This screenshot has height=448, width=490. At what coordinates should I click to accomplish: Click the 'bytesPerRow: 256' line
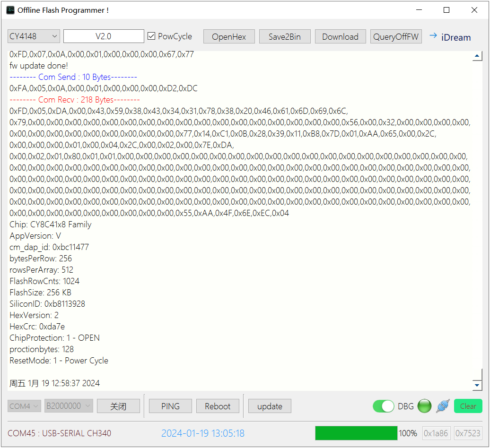[41, 258]
